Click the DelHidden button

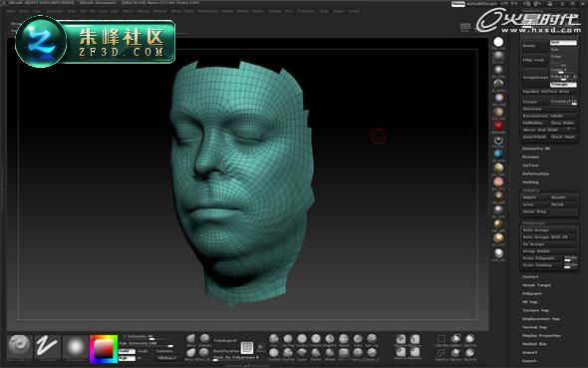click(x=535, y=123)
